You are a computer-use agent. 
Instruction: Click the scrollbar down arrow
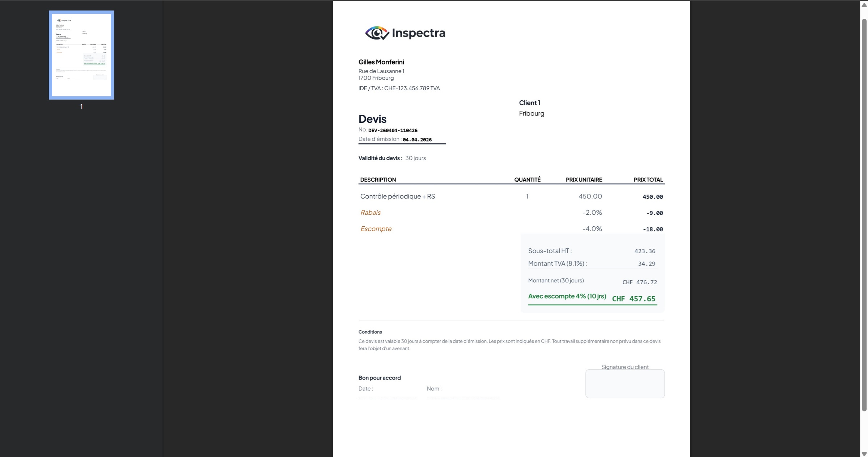coord(864,454)
